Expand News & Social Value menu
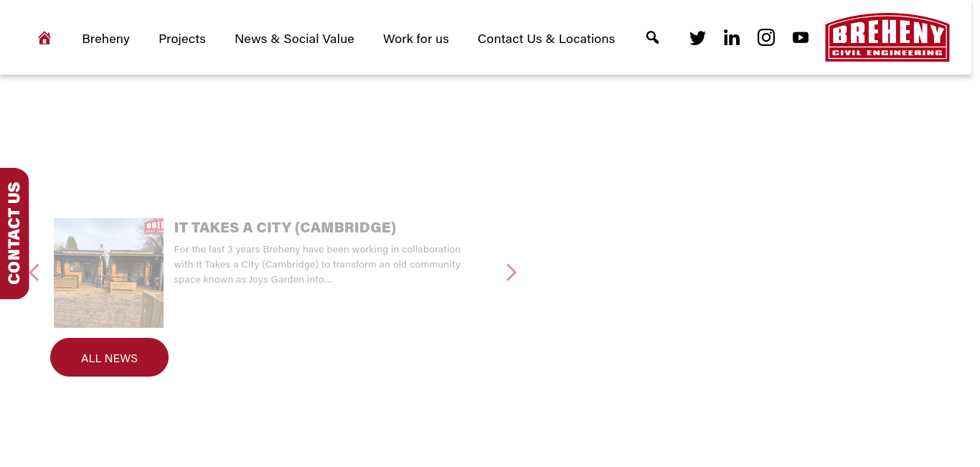Image resolution: width=980 pixels, height=467 pixels. (x=294, y=39)
